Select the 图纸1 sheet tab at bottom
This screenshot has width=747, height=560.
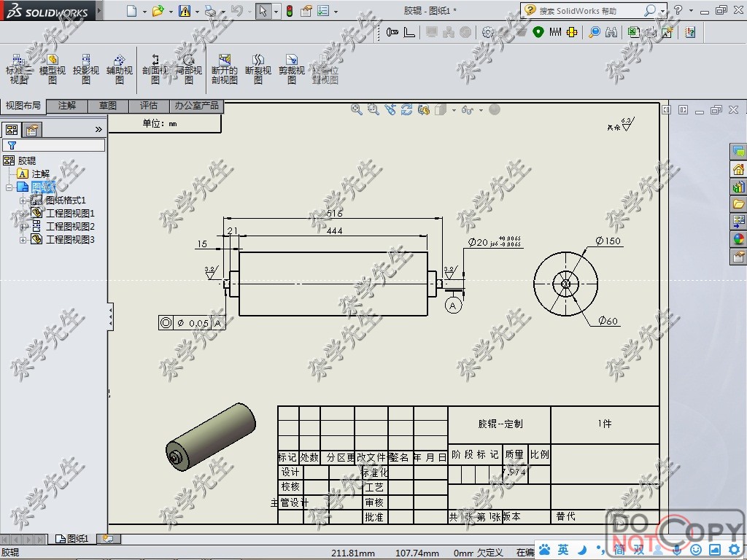(x=72, y=539)
